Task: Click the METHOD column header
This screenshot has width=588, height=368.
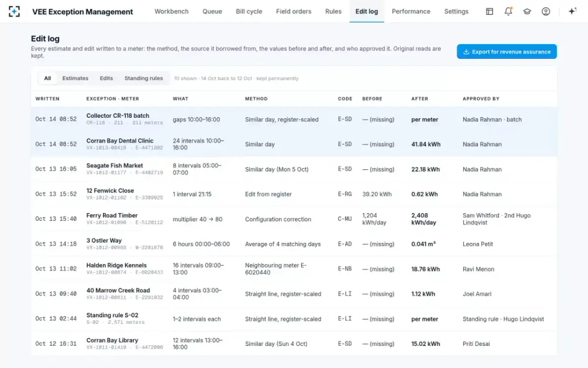Action: point(256,99)
